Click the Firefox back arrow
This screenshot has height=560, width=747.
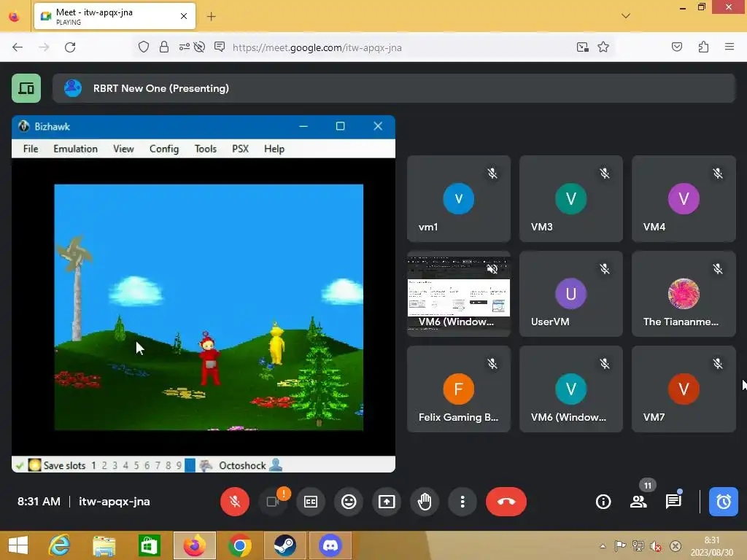18,47
